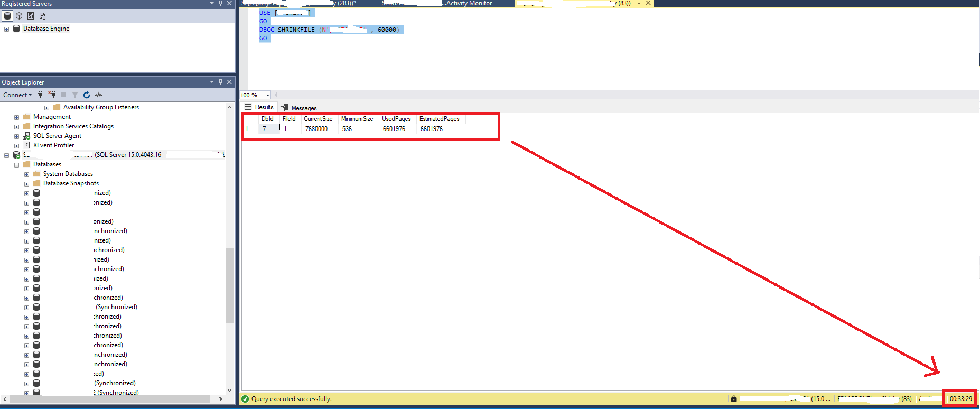This screenshot has width=980, height=409.
Task: Open the Connect dropdown menu
Action: [x=17, y=95]
